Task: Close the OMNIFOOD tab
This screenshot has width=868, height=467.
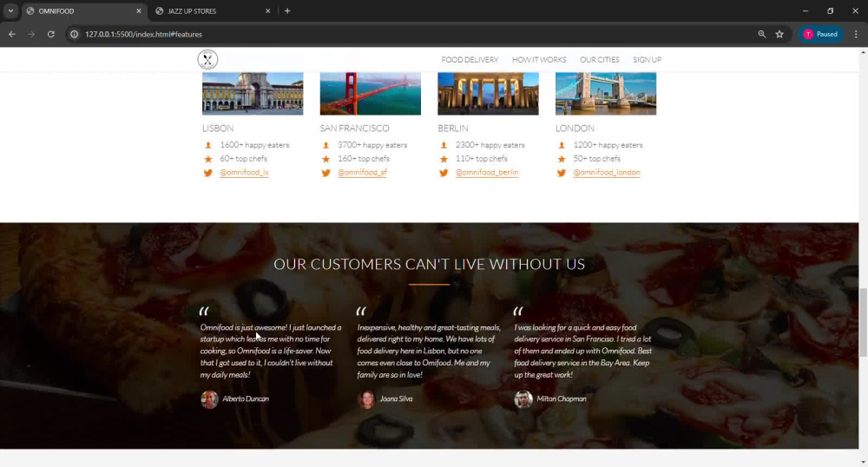Action: (139, 11)
